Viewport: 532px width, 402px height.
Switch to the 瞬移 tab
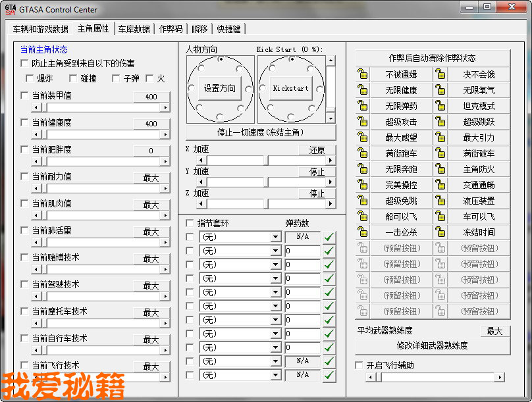pyautogui.click(x=199, y=28)
